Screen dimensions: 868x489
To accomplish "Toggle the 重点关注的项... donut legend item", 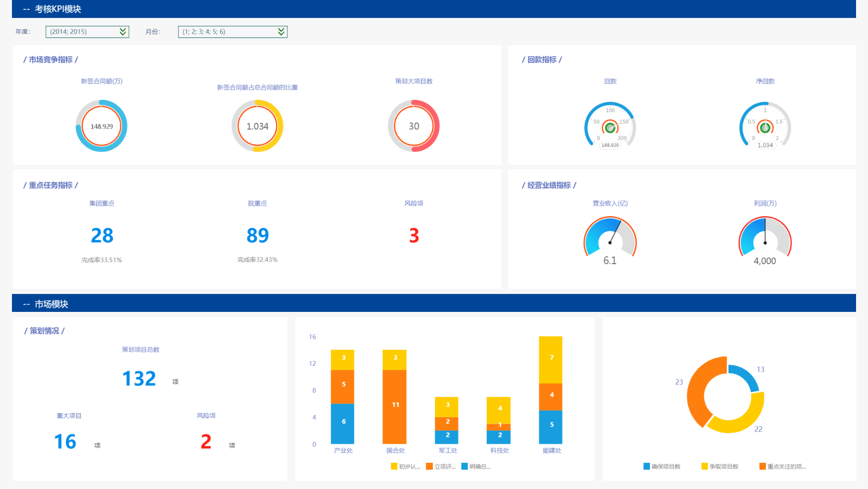I will (x=783, y=466).
